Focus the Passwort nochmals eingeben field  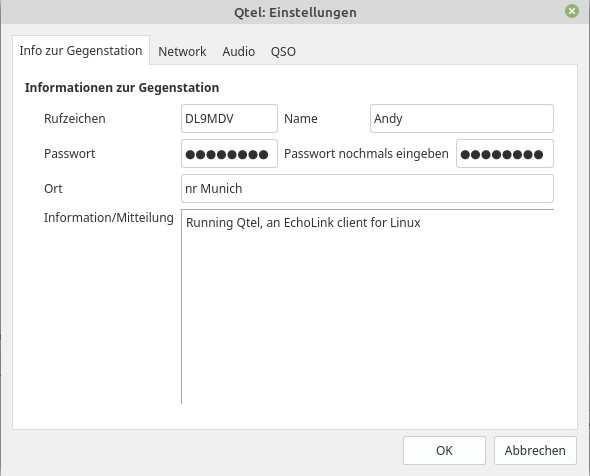pyautogui.click(x=505, y=154)
